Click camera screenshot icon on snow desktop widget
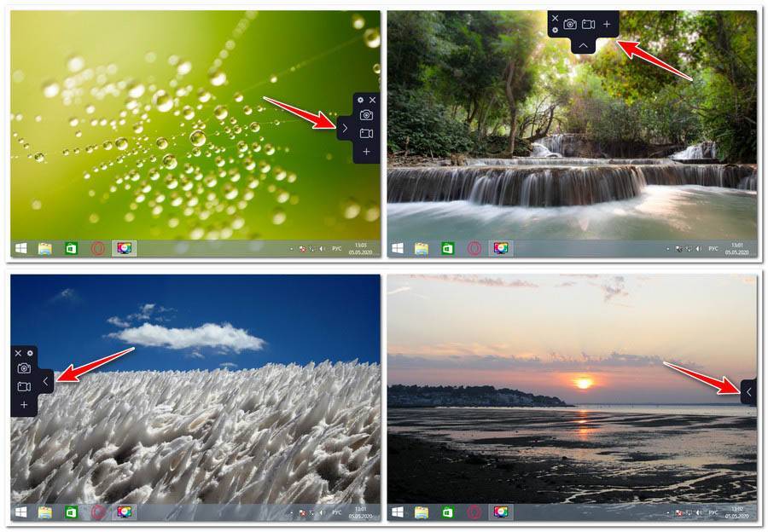The width and height of the screenshot is (768, 532). (x=24, y=368)
